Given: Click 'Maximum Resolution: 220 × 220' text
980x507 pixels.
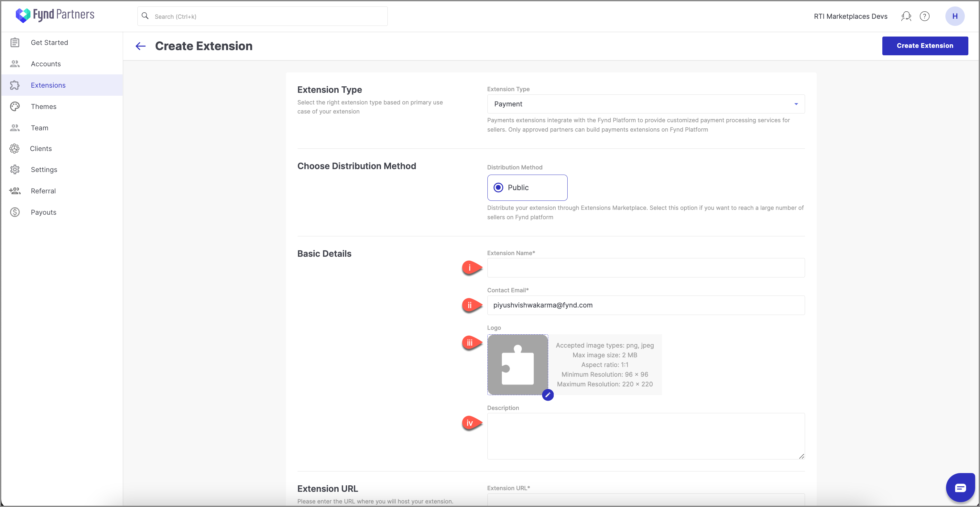Looking at the screenshot, I should 604,384.
